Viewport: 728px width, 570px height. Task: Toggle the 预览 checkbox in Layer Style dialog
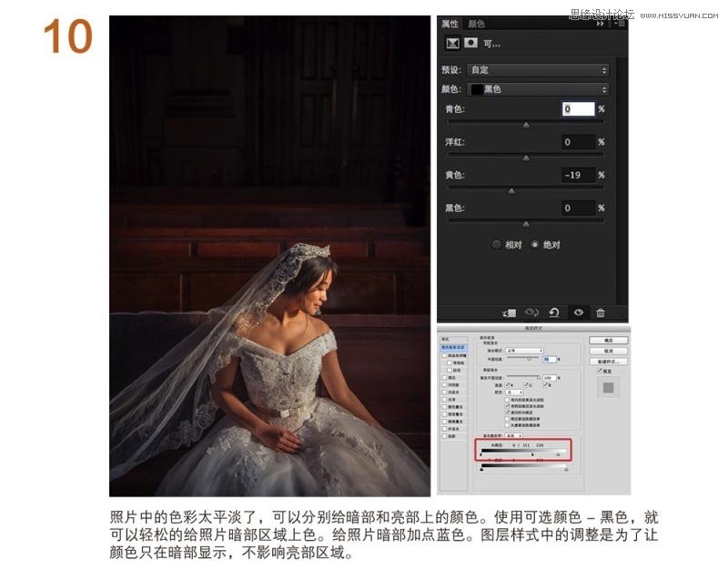tap(600, 371)
